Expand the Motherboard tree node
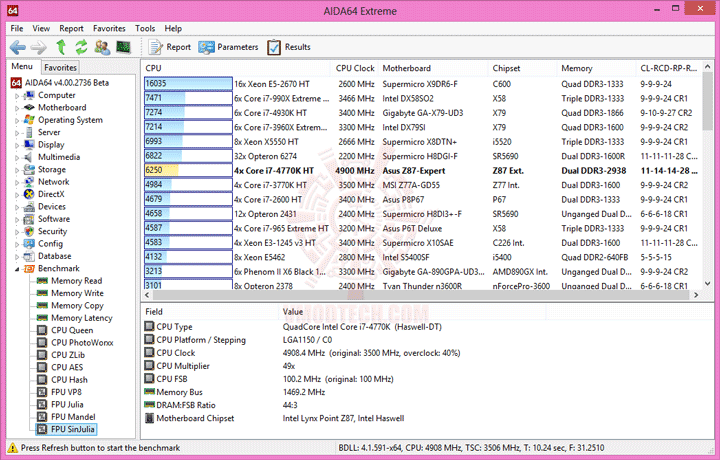The width and height of the screenshot is (720, 460). (x=17, y=108)
